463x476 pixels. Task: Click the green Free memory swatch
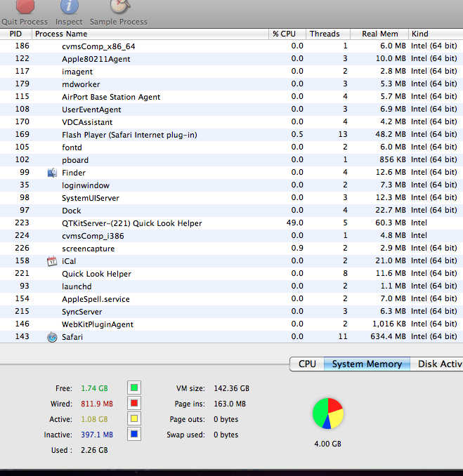tap(134, 388)
